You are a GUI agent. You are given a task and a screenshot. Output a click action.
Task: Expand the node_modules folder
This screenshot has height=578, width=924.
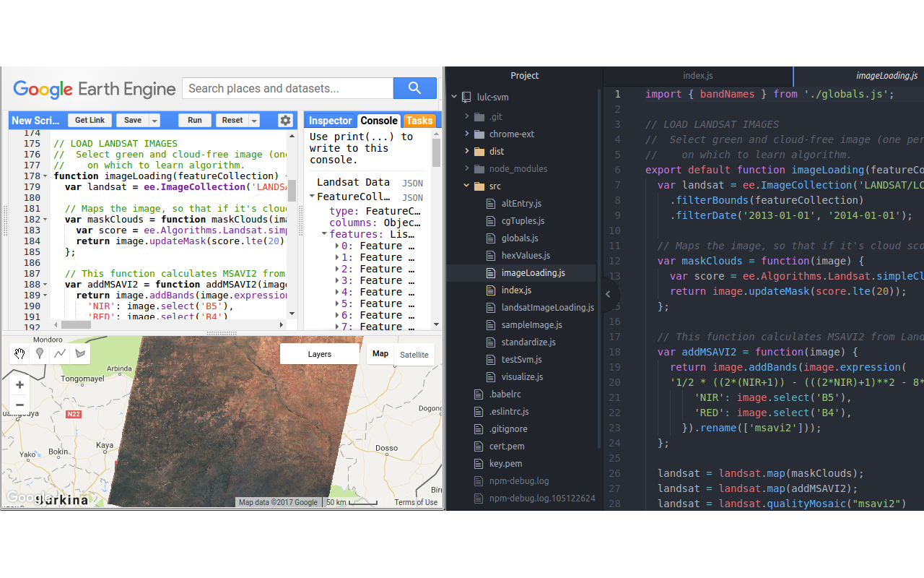tap(467, 169)
